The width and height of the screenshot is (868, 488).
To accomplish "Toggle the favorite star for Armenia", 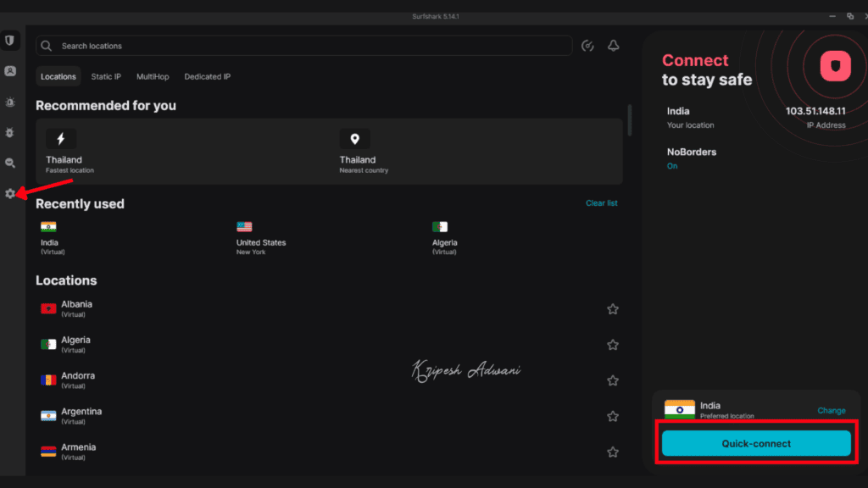I will 613,452.
